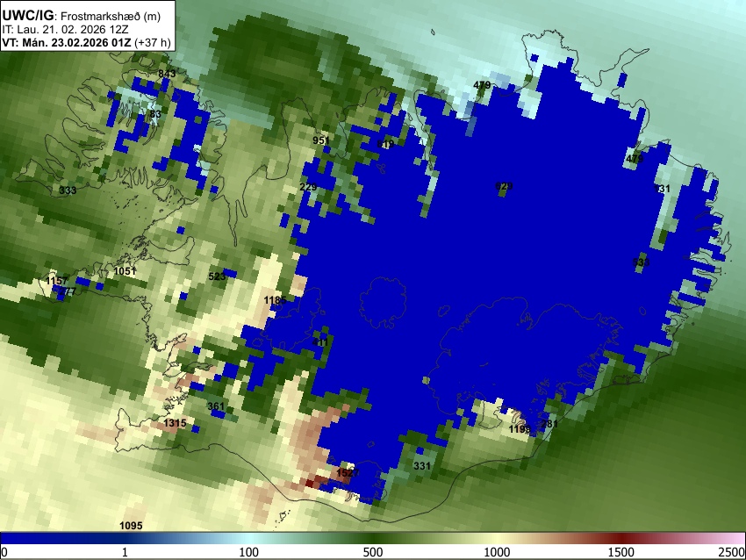Click the map value '1157'
The width and height of the screenshot is (746, 560).
[57, 281]
